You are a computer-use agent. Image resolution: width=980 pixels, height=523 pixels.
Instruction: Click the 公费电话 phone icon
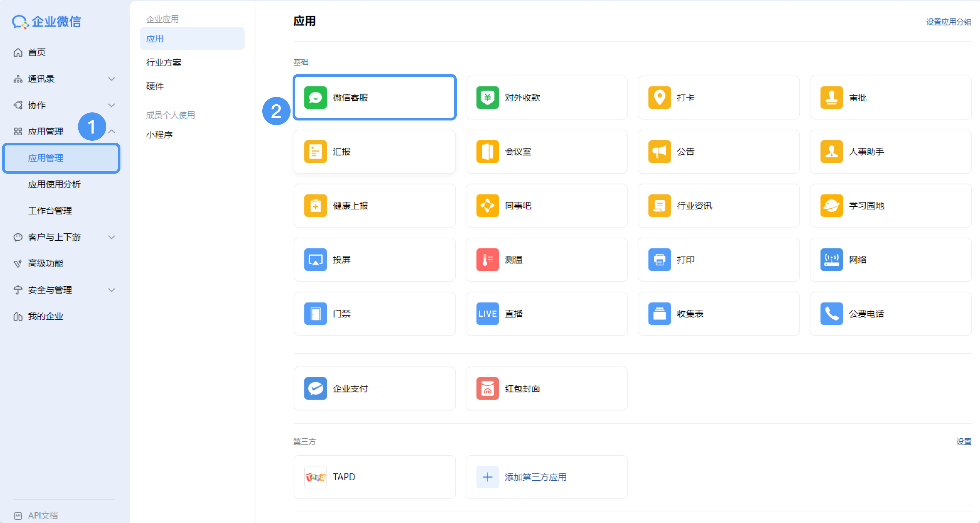[x=831, y=314]
